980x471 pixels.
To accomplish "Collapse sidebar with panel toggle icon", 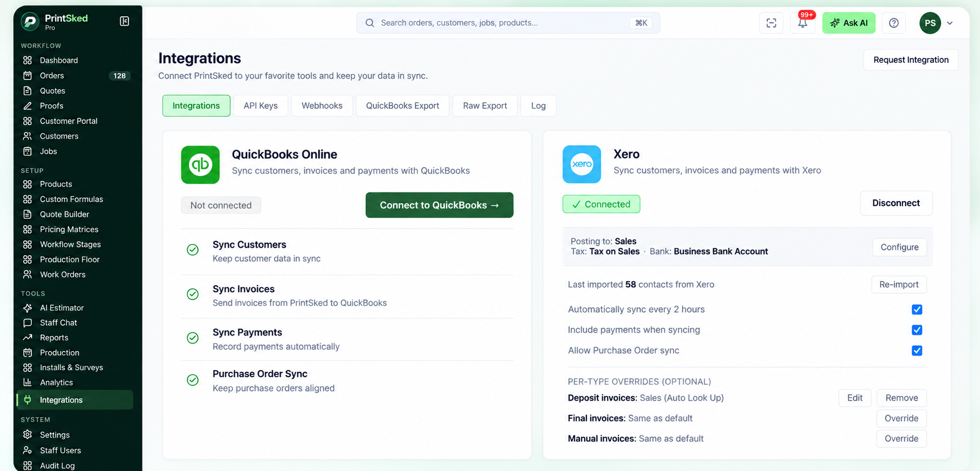I will 125,21.
